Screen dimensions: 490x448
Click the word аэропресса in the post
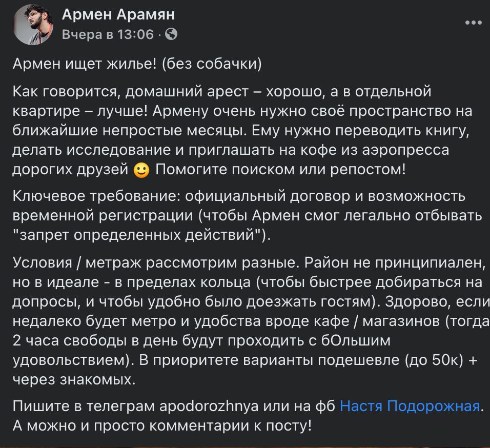click(405, 150)
